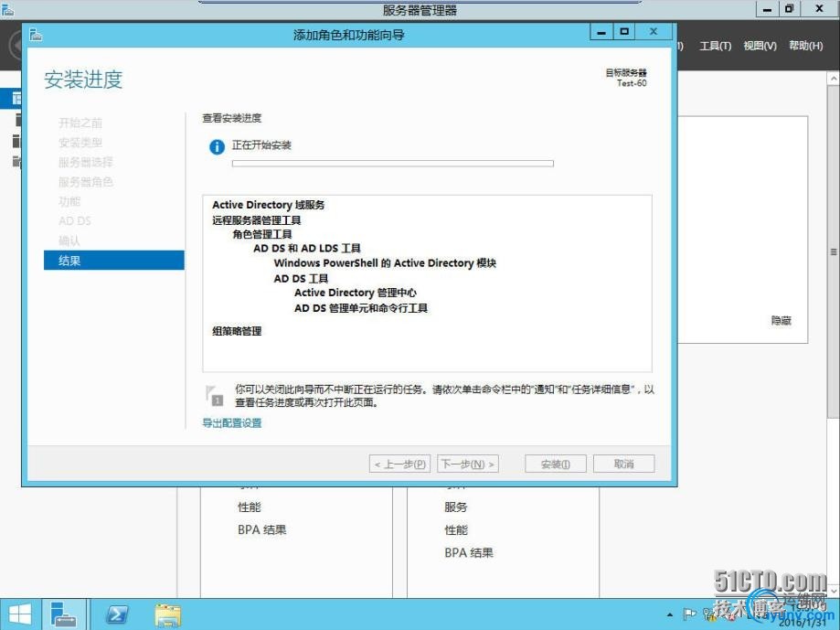The image size is (840, 630).
Task: Select the 结果 wizard step
Action: pyautogui.click(x=114, y=261)
